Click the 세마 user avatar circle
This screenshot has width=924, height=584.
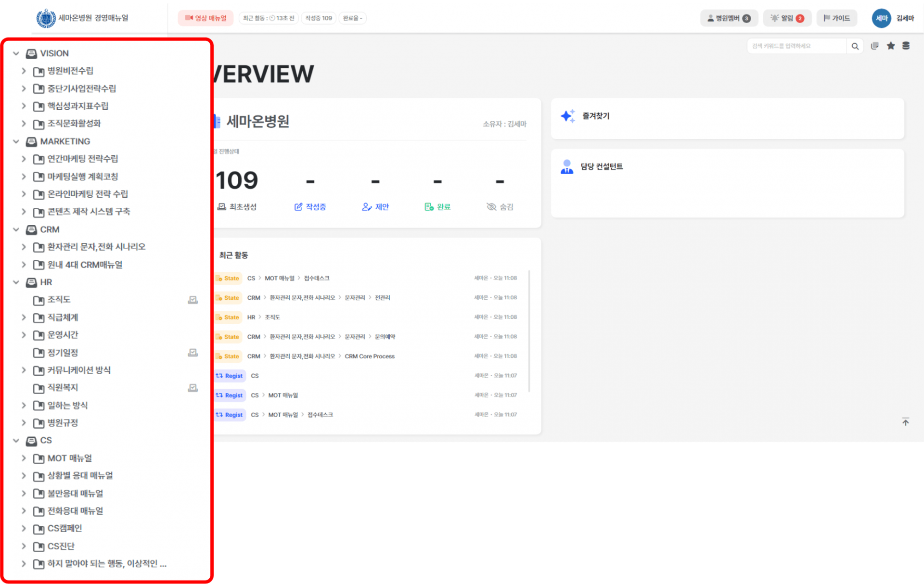click(x=881, y=18)
